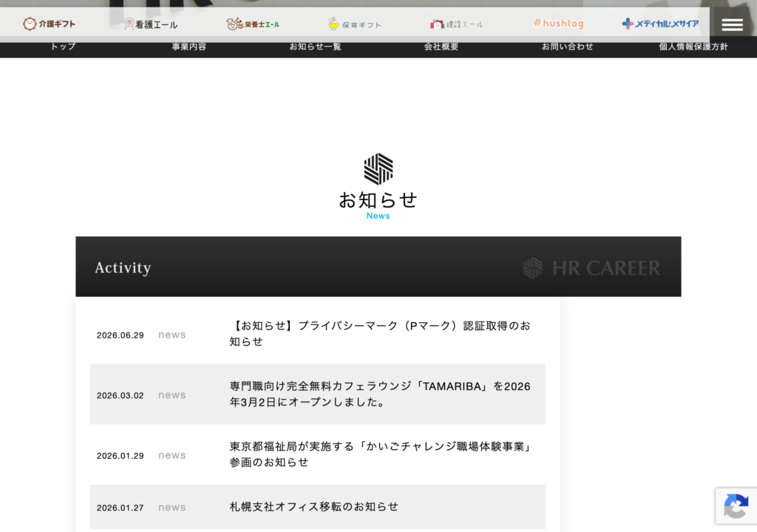This screenshot has width=757, height=532.
Task: Click the news tag beside 2026.03.02
Action: (x=172, y=395)
